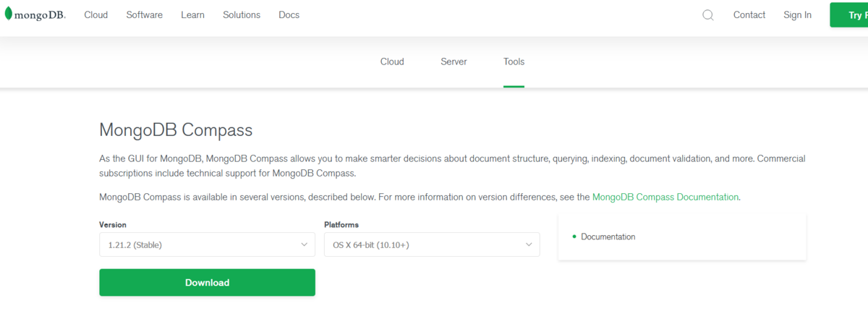Open the Learn menu
The height and width of the screenshot is (319, 868).
click(192, 14)
